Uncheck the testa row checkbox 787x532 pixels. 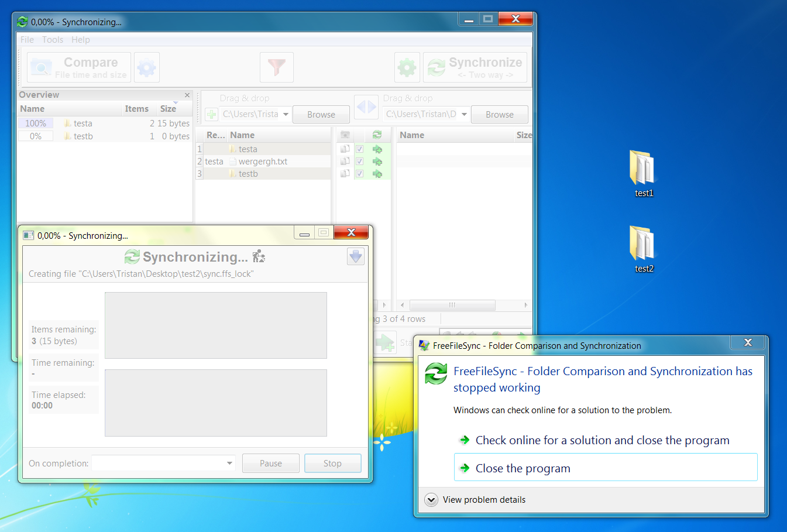coord(359,149)
